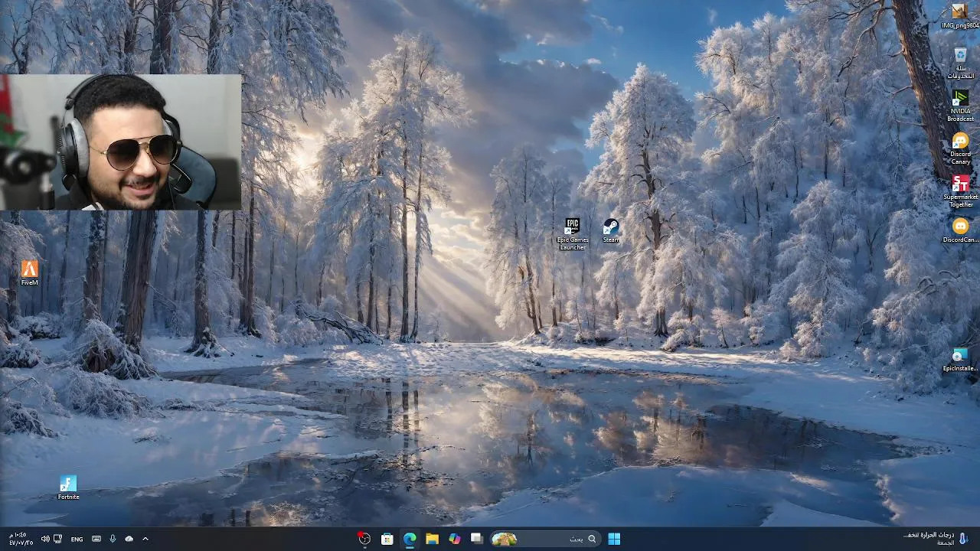Screen dimensions: 980x551
Task: Select the Steam desktop icon
Action: [611, 230]
